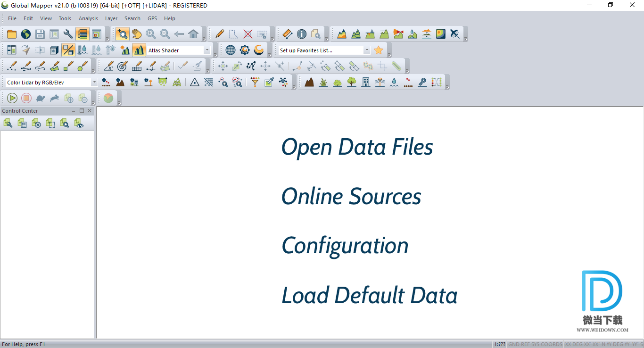Open the Analysis menu
644x348 pixels.
click(x=88, y=18)
